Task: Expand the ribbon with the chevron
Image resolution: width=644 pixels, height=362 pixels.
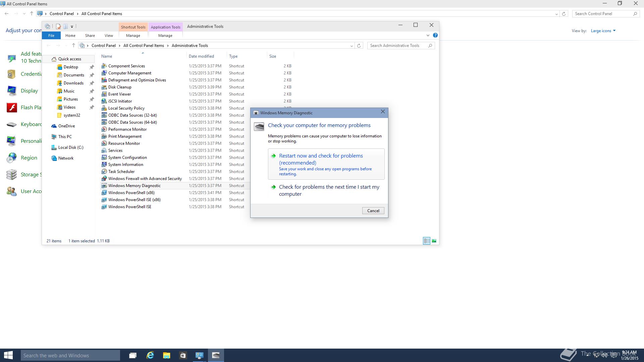Action: point(428,35)
